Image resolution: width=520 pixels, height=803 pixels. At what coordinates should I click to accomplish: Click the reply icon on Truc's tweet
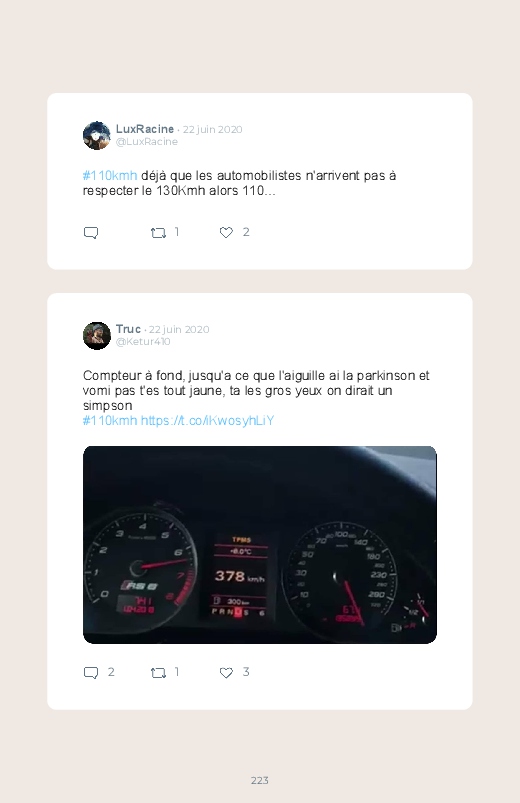[91, 673]
